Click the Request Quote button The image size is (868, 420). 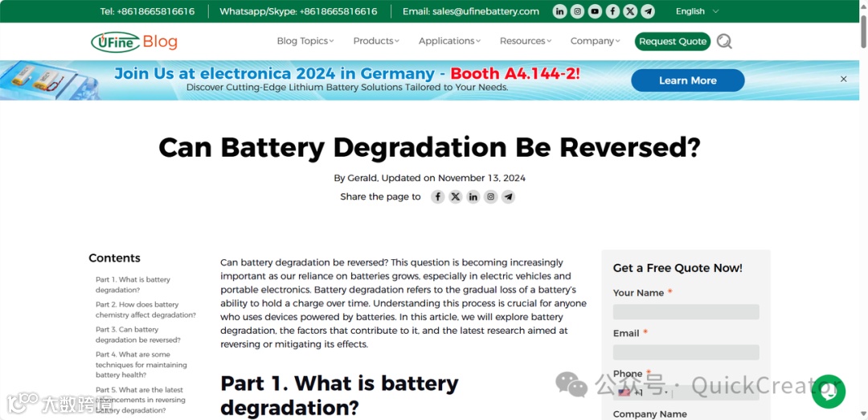tap(673, 42)
